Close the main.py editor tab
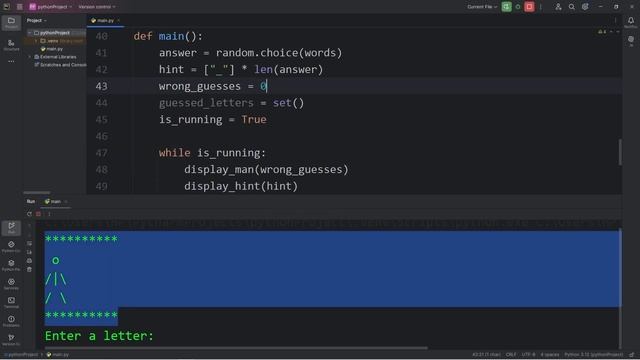The image size is (640, 360). click(x=119, y=20)
